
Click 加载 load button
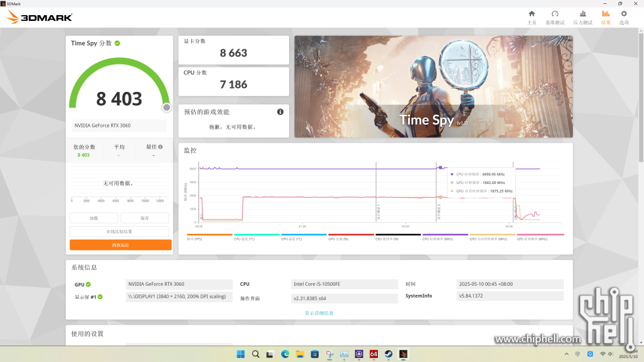click(94, 218)
